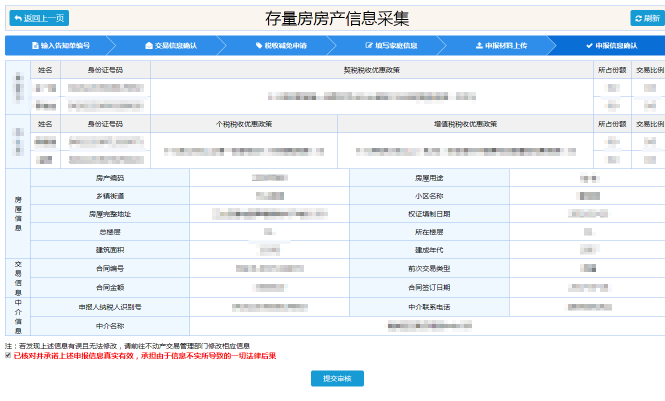Click the 中介联系电话 value cell

pyautogui.click(x=586, y=306)
